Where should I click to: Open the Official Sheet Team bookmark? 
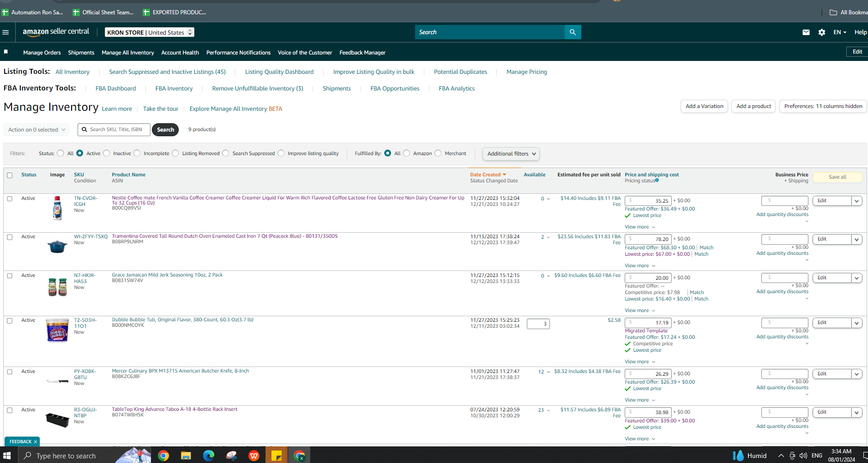coord(103,12)
